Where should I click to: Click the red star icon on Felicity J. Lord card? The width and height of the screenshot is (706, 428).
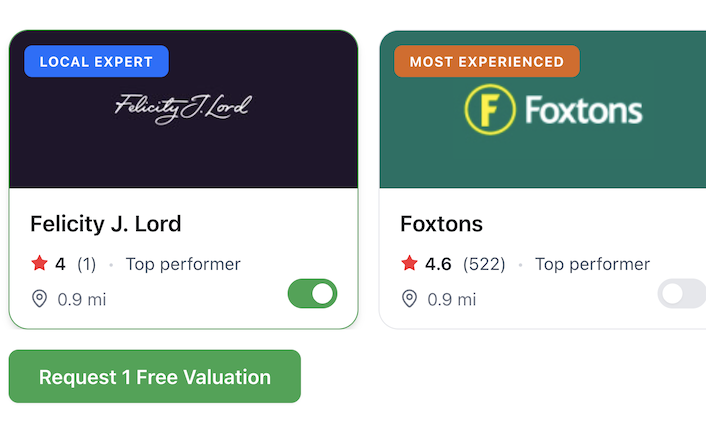39,264
